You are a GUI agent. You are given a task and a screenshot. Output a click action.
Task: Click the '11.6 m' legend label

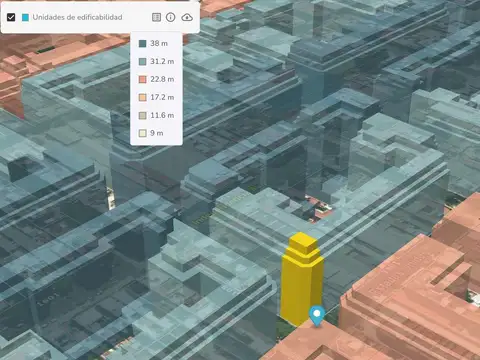(x=162, y=115)
